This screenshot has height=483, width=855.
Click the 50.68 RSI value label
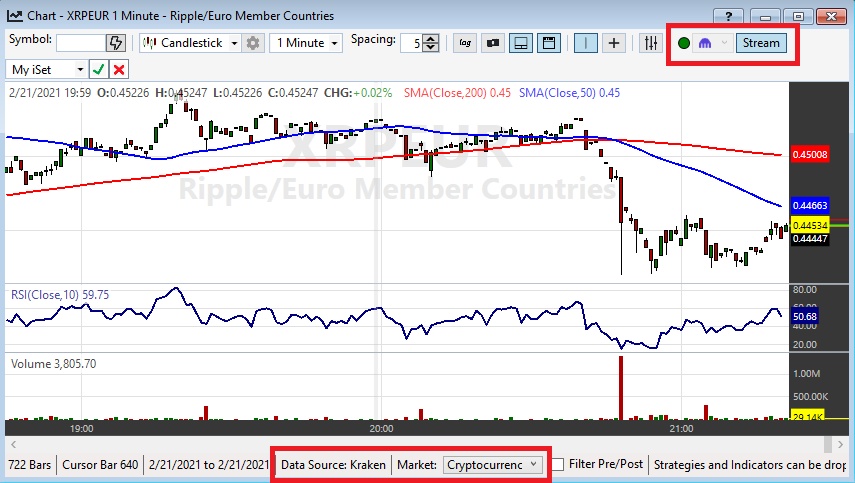[804, 317]
